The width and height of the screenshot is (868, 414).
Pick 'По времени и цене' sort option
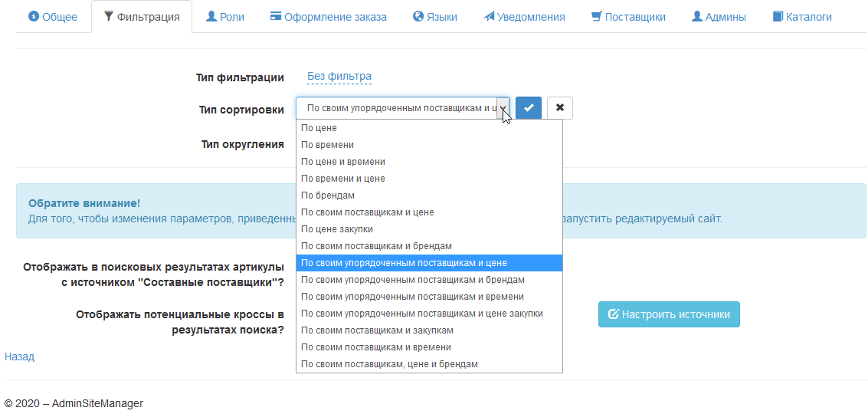click(x=343, y=179)
